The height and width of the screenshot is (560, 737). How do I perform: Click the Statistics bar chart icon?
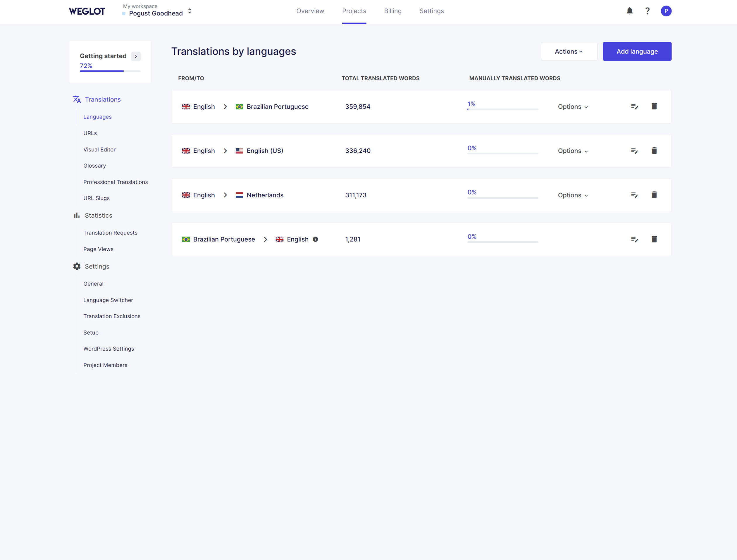[77, 215]
